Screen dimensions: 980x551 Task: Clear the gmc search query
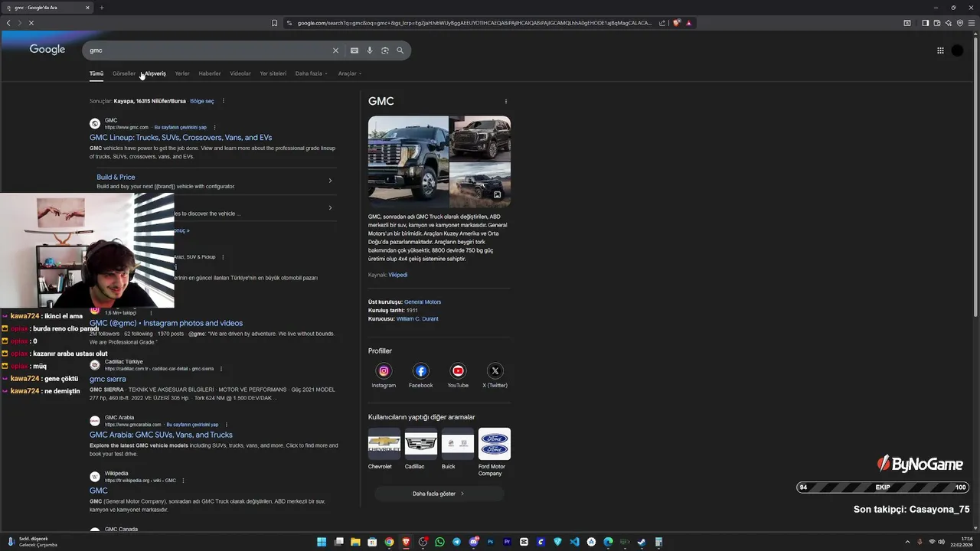[x=335, y=51]
